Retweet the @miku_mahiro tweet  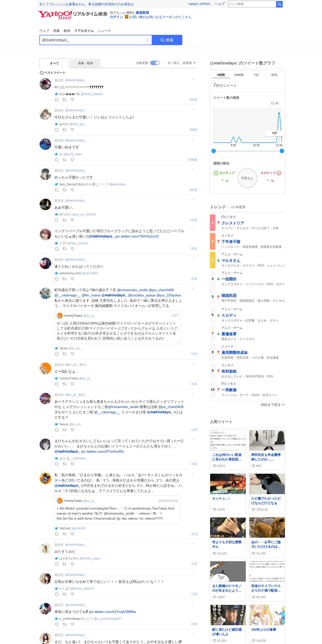(x=64, y=249)
